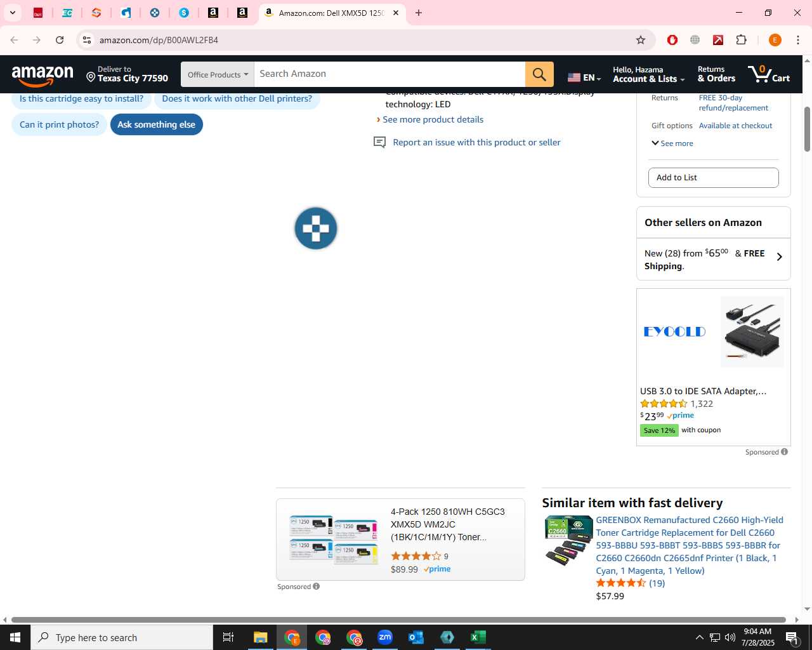
Task: Click 'Is this cartridge easy to install?' suggestion
Action: [81, 99]
